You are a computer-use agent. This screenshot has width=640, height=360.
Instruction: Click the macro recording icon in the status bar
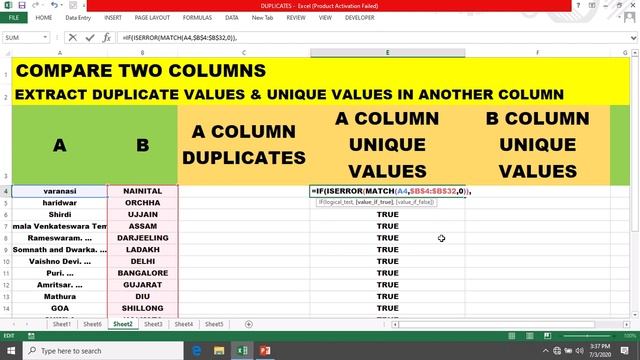31,336
